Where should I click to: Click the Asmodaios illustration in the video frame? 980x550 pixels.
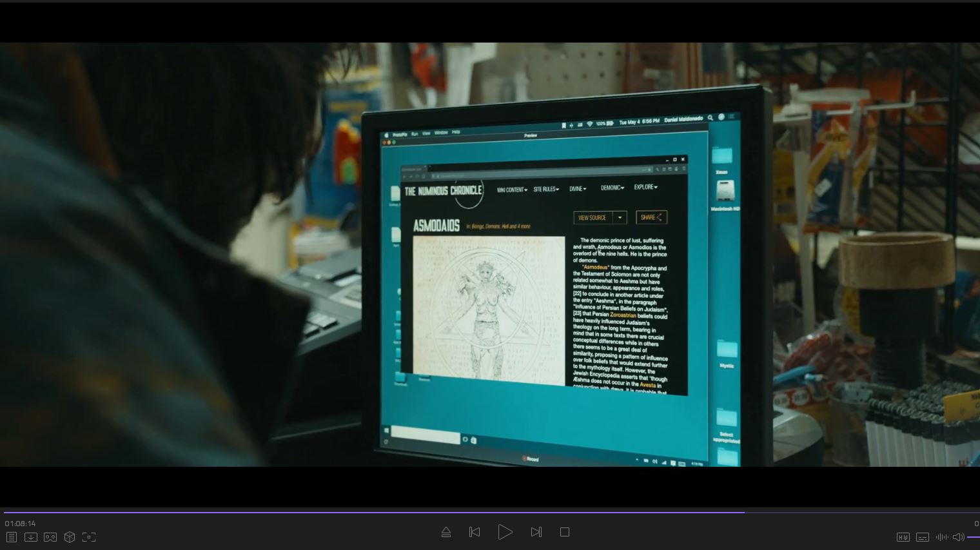click(x=489, y=309)
